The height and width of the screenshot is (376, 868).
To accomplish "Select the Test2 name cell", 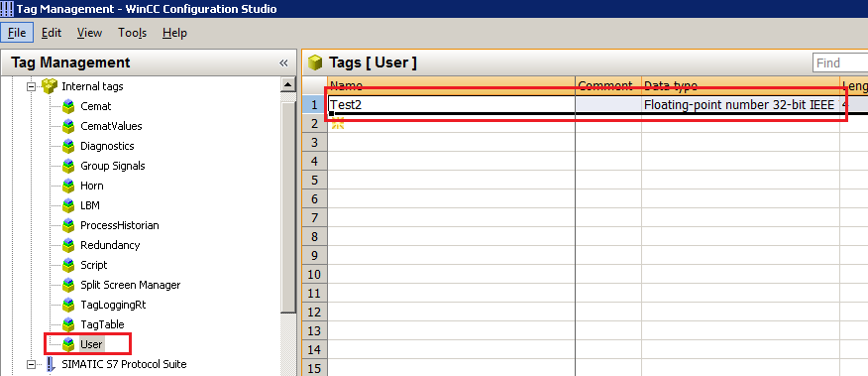I will (451, 104).
